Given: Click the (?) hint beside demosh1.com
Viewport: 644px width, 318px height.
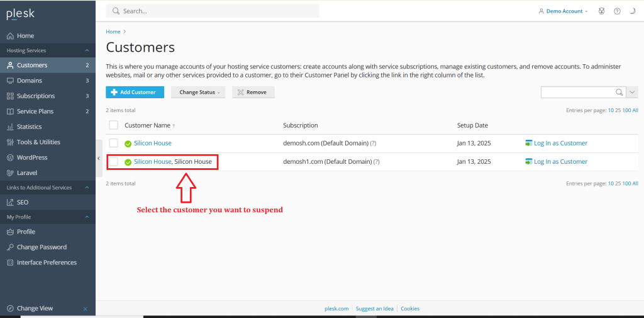Looking at the screenshot, I should pos(376,162).
